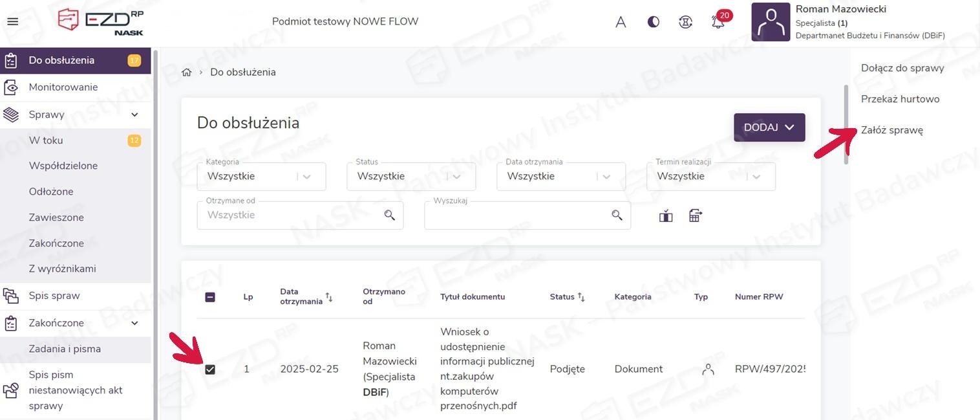Open Monitorowanie in the sidebar
This screenshot has height=420, width=980.
pyautogui.click(x=63, y=87)
